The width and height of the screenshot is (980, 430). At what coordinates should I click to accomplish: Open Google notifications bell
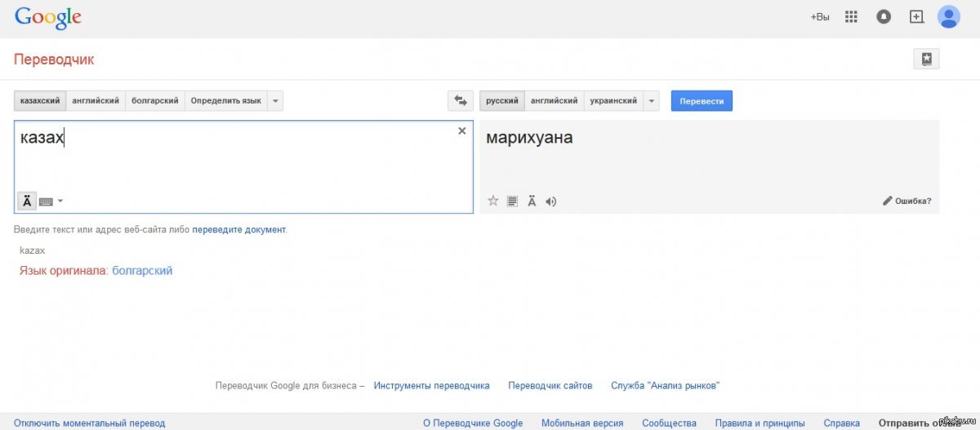click(x=884, y=16)
